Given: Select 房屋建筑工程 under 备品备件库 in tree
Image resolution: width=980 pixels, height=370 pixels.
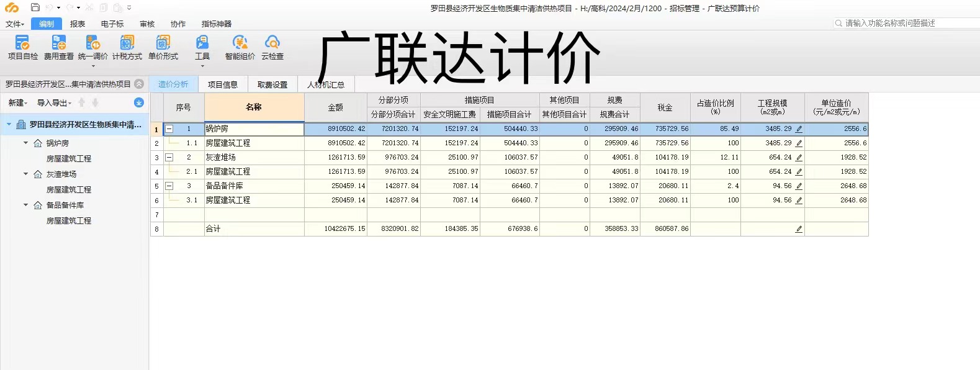Looking at the screenshot, I should 69,220.
